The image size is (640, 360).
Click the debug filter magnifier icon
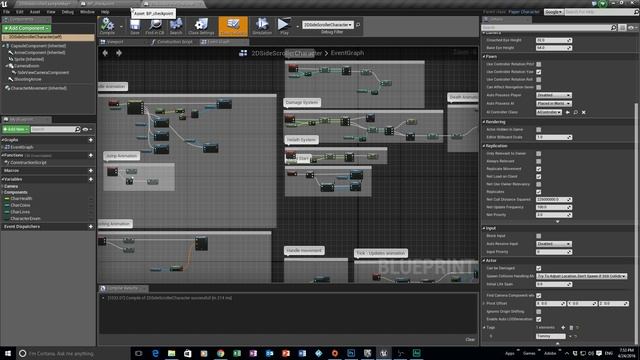358,25
